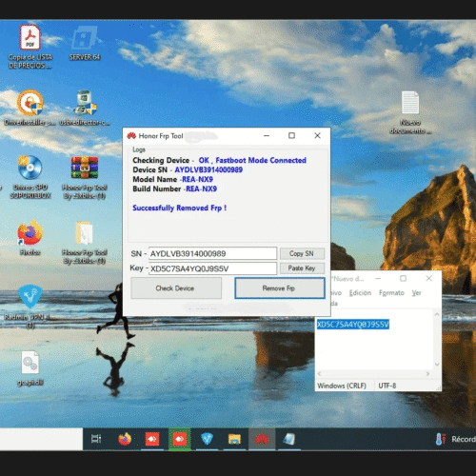Image resolution: width=476 pixels, height=476 pixels.
Task: Select the Firefox desktop shortcut
Action: point(30,233)
